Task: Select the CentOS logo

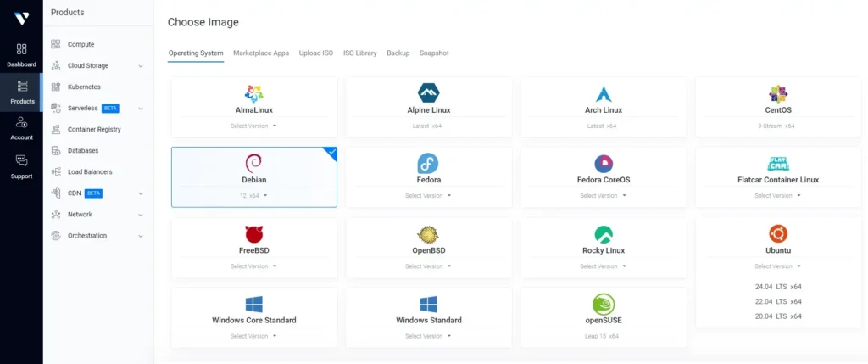Action: [778, 94]
